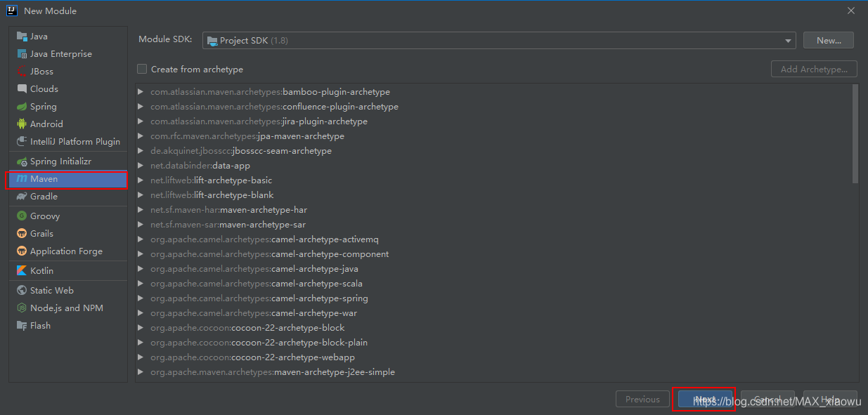Enable Create from archetype checkbox
868x415 pixels.
pyautogui.click(x=142, y=70)
